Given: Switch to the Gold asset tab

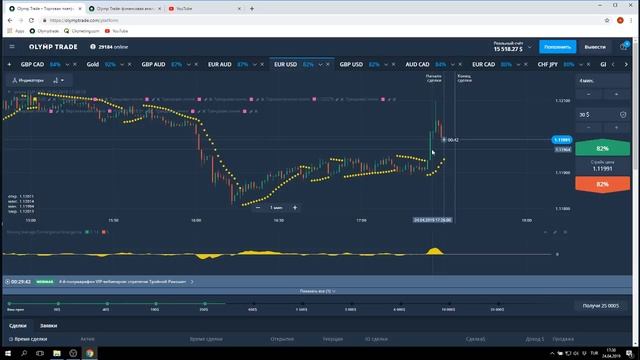Looking at the screenshot, I should coord(93,64).
